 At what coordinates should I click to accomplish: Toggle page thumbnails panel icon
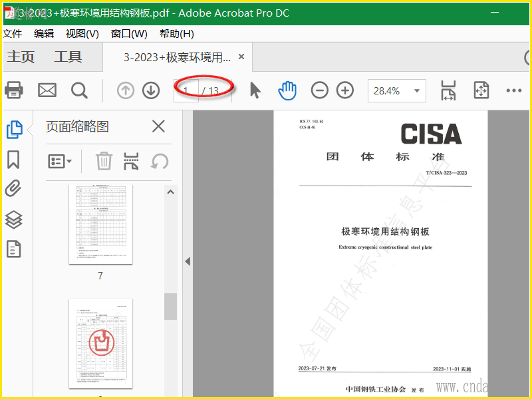[14, 129]
